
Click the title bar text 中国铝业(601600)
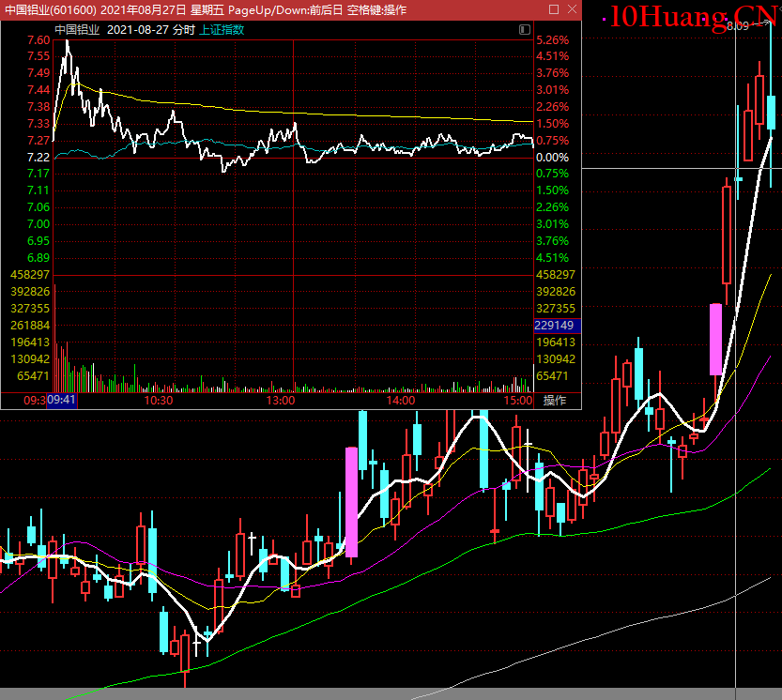point(51,10)
